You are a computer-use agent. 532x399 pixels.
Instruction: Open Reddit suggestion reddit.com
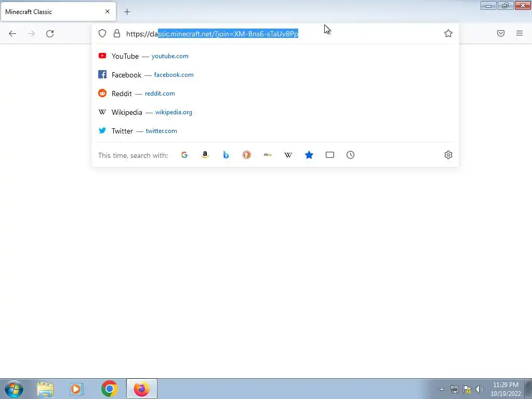275,94
